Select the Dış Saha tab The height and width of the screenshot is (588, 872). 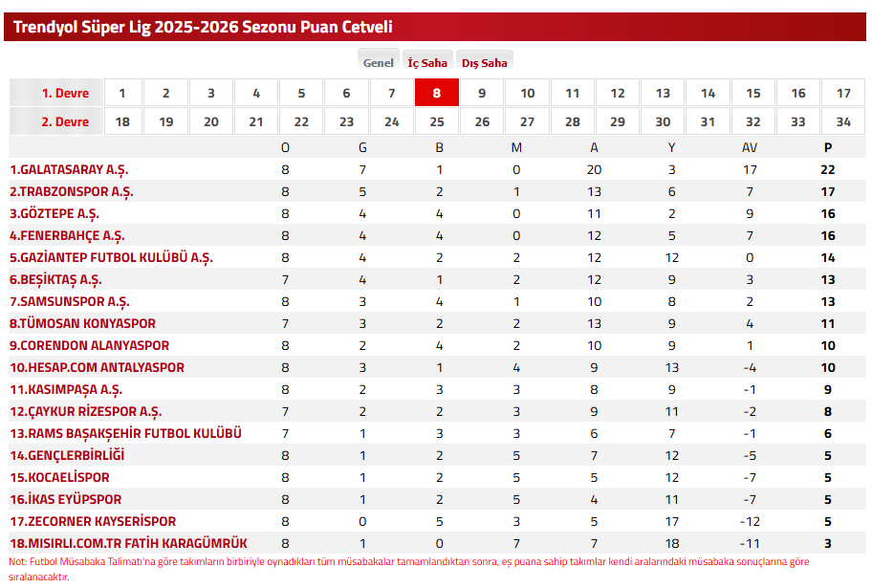[485, 63]
